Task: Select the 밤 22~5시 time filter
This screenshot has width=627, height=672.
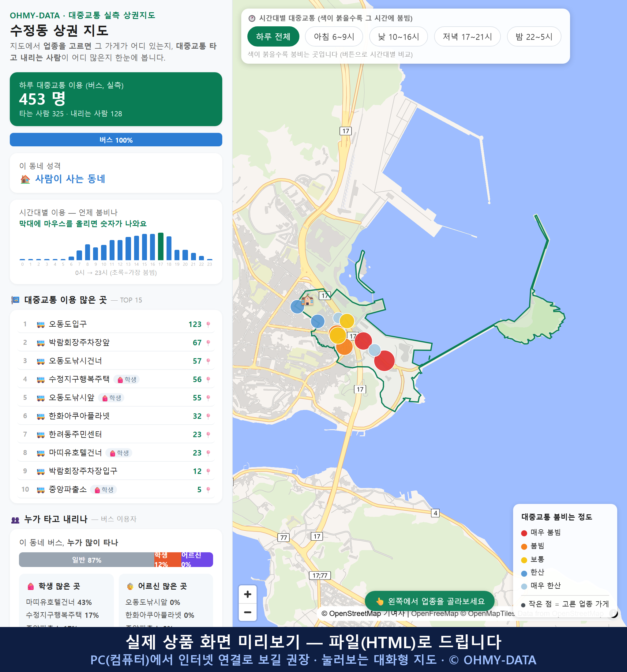Action: [x=534, y=36]
